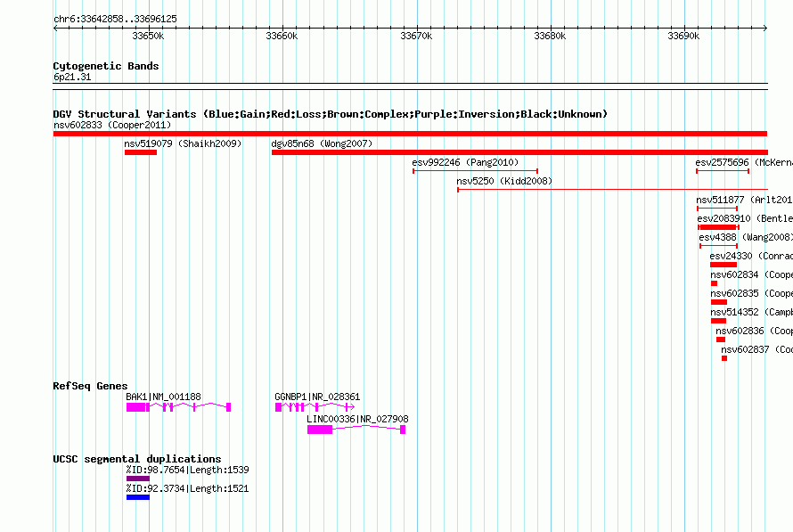Click the BAK1|NM_001188 text label
This screenshot has height=532, width=793.
pos(163,397)
